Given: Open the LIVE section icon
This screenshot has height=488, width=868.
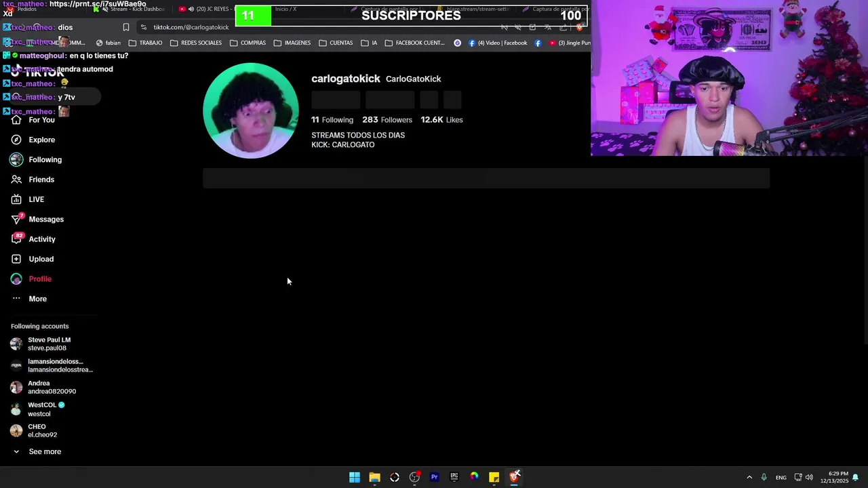Looking at the screenshot, I should click(x=16, y=199).
